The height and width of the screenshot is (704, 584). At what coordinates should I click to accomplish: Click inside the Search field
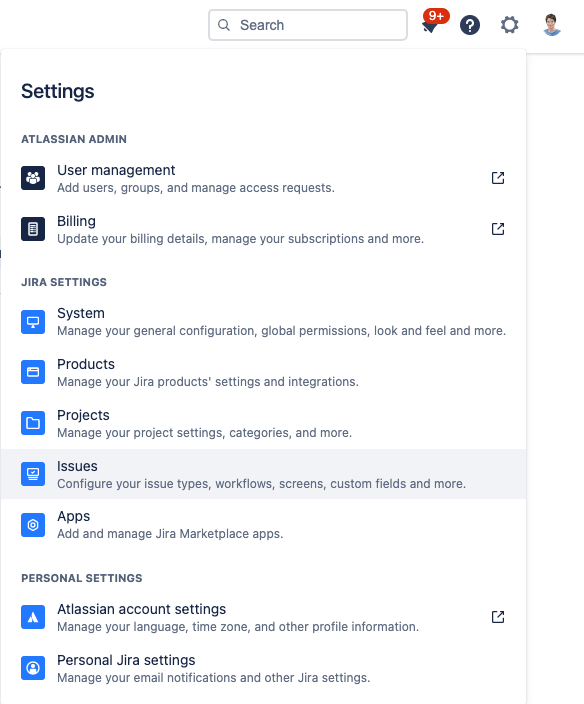[x=308, y=25]
